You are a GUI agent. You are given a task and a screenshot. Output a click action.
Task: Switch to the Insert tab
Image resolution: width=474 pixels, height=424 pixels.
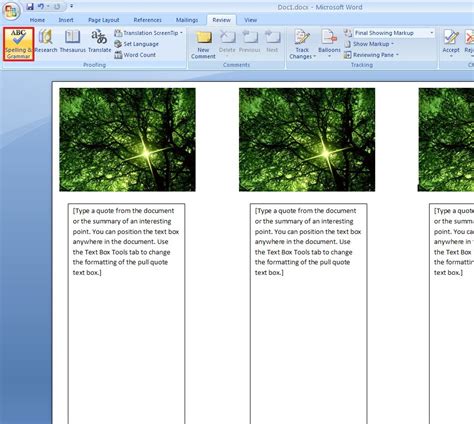point(66,20)
